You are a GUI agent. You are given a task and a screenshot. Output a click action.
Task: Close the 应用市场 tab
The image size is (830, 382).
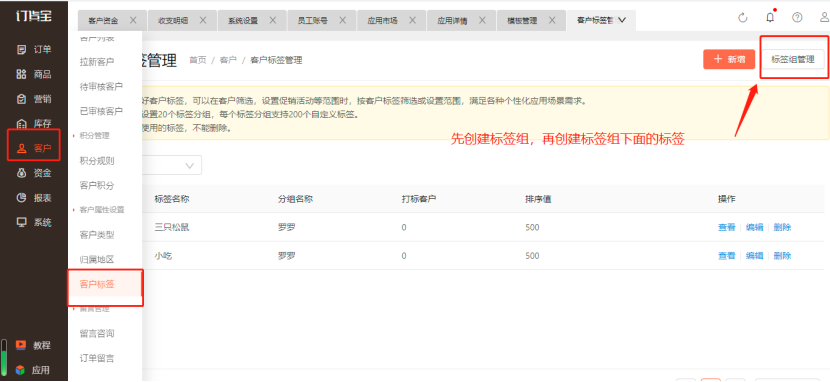(x=412, y=20)
